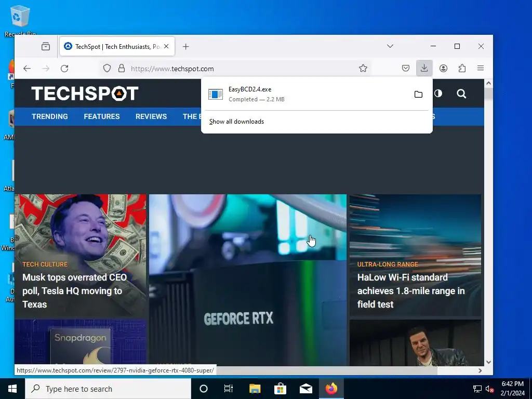This screenshot has width=532, height=399.
Task: Open HaLow Wi-Fi standard article
Action: tap(411, 291)
